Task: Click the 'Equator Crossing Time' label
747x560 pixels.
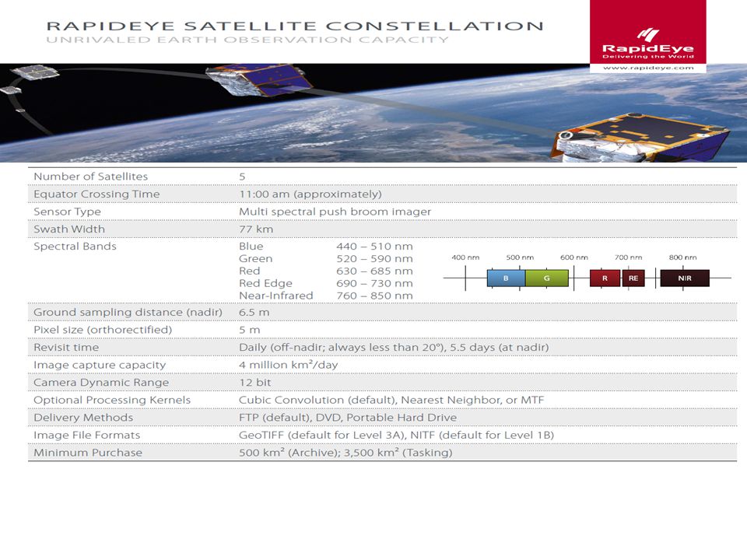Action: point(96,194)
